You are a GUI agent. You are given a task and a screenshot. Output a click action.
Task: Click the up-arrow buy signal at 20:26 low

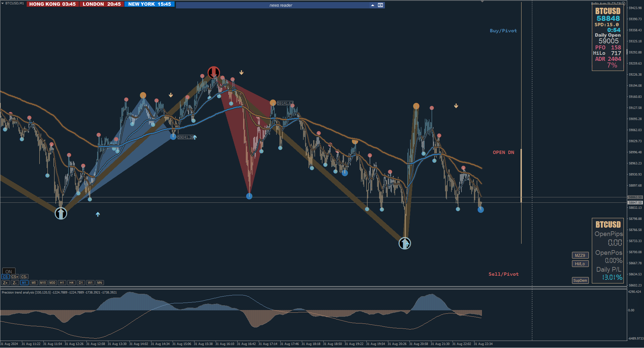click(x=405, y=243)
